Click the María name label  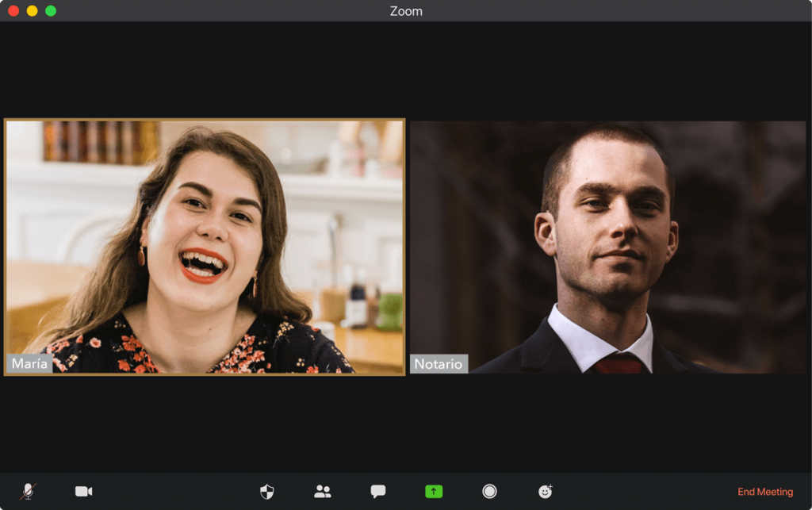coord(29,363)
